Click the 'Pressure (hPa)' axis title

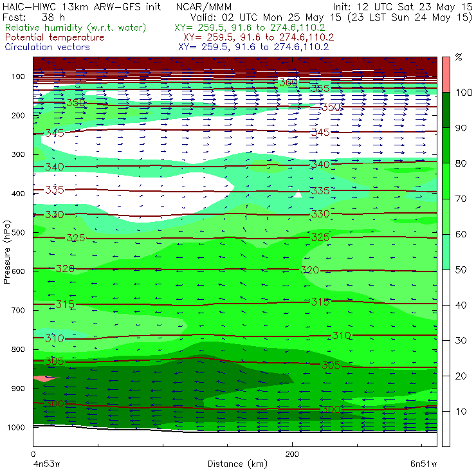pos(6,252)
